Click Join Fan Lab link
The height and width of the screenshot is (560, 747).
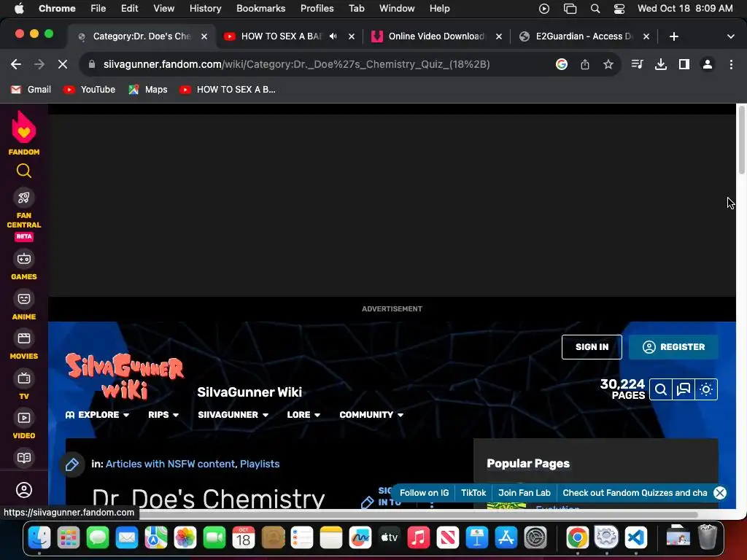(524, 493)
